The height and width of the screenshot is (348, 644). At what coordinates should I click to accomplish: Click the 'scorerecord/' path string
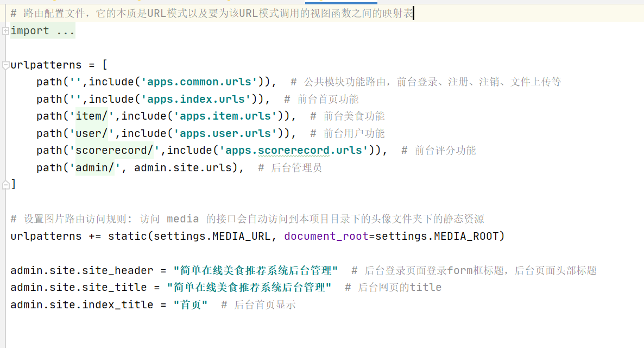click(114, 151)
